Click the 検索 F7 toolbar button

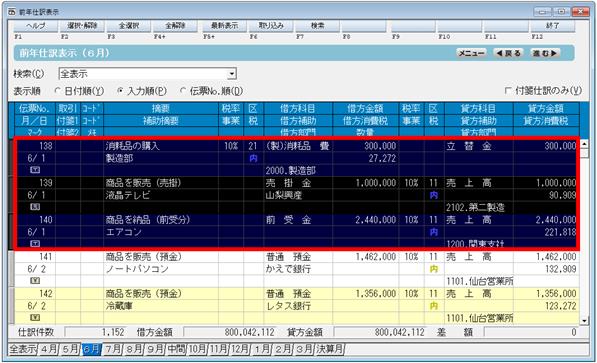318,26
